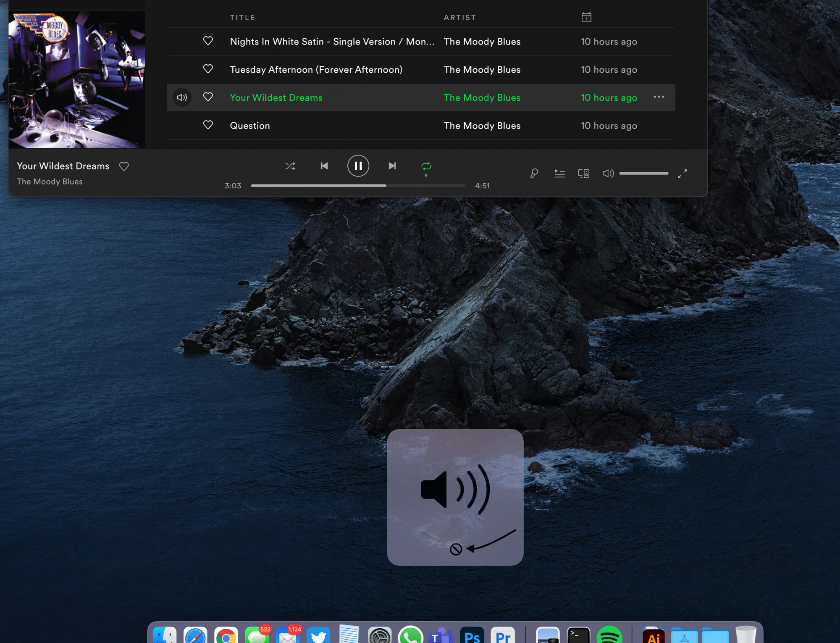Viewport: 840px width, 643px height.
Task: Click the heart icon next to song title
Action: coord(123,166)
